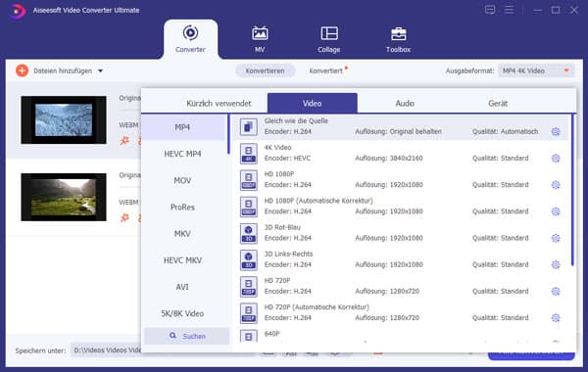Open the hamburger menu icon
This screenshot has height=372, width=588.
(x=509, y=10)
